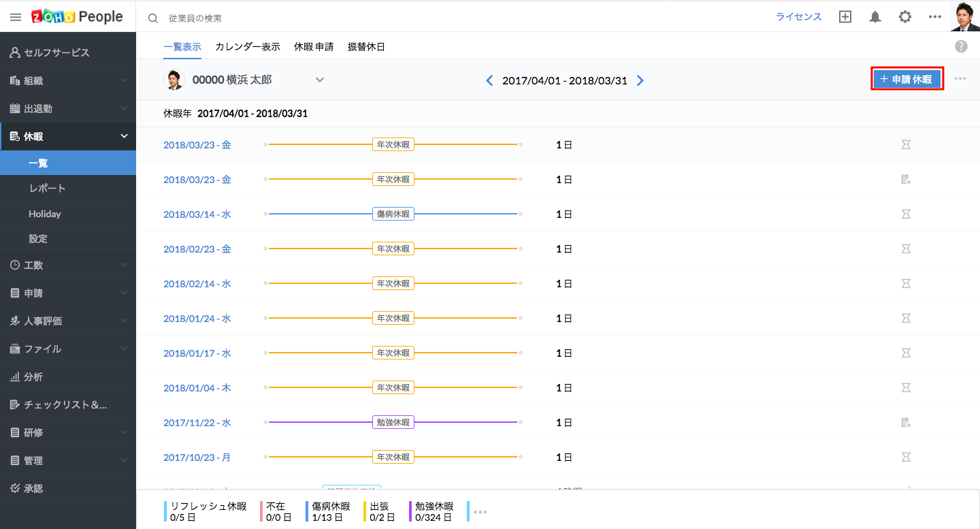Go to next leave year arrow
Viewport: 980px width, 529px height.
pos(640,80)
